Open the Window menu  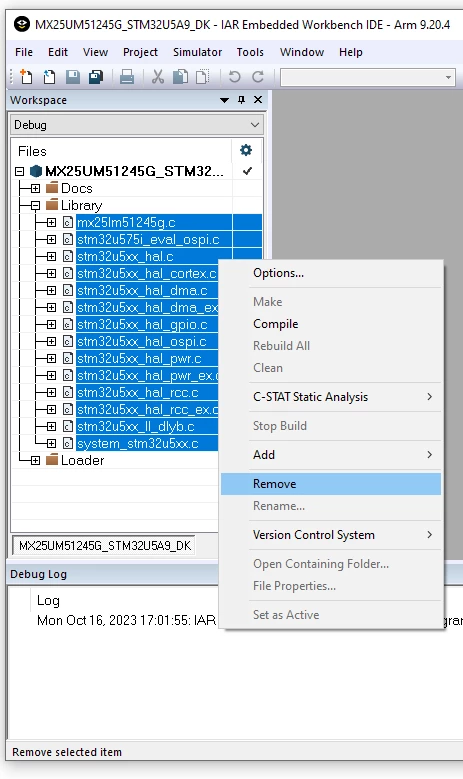coord(302,52)
